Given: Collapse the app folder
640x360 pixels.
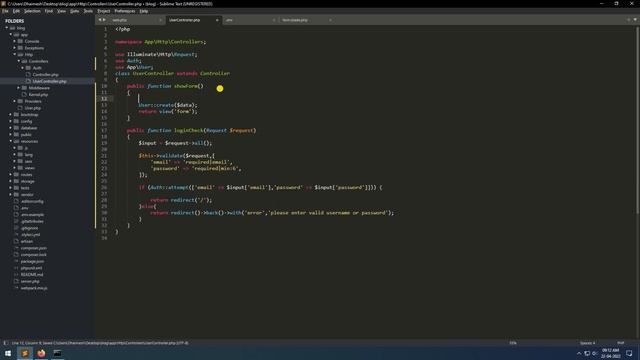Looking at the screenshot, I should click(11, 35).
